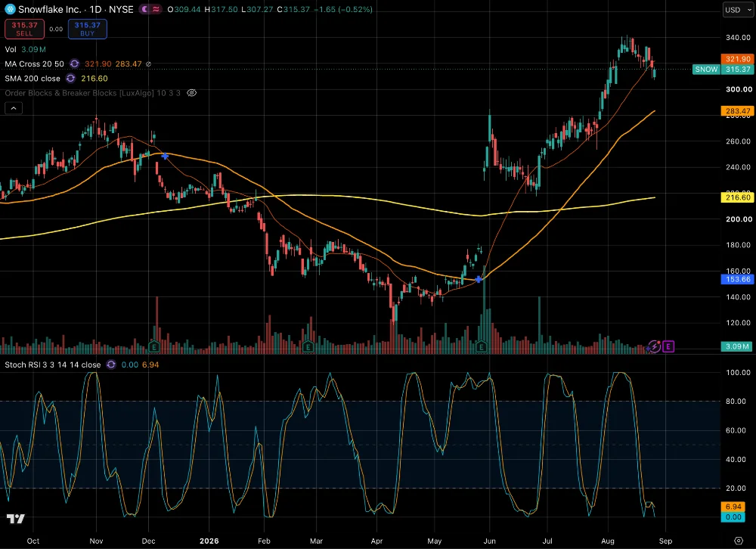Viewport: 756px width, 549px height.
Task: Click the Stoch RSI 6.94 legend value
Action: [x=150, y=364]
